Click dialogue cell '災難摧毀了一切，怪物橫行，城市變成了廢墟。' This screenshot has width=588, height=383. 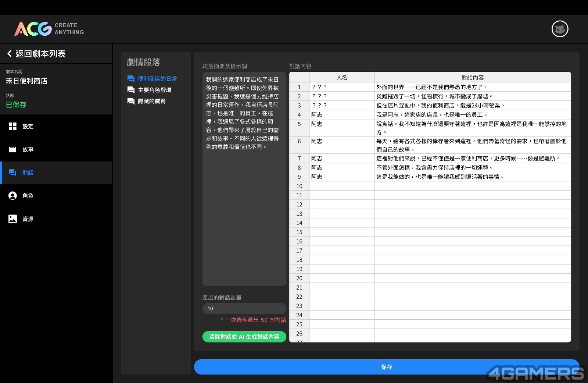coord(473,96)
